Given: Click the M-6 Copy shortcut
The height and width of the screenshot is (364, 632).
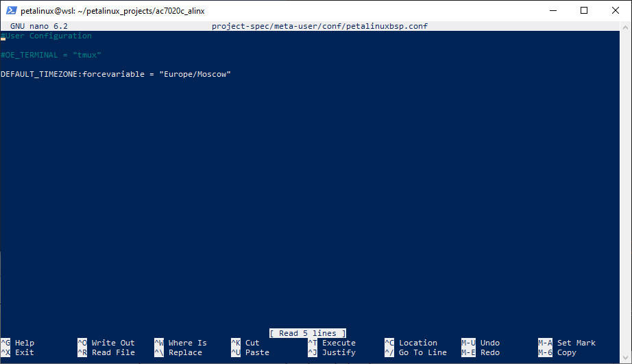Looking at the screenshot, I should click(x=557, y=352).
